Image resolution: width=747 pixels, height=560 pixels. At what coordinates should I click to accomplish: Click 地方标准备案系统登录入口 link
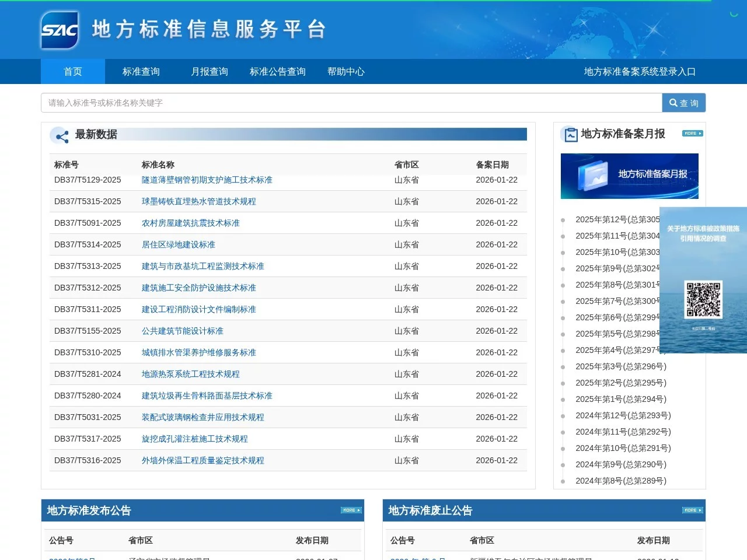[x=639, y=71]
